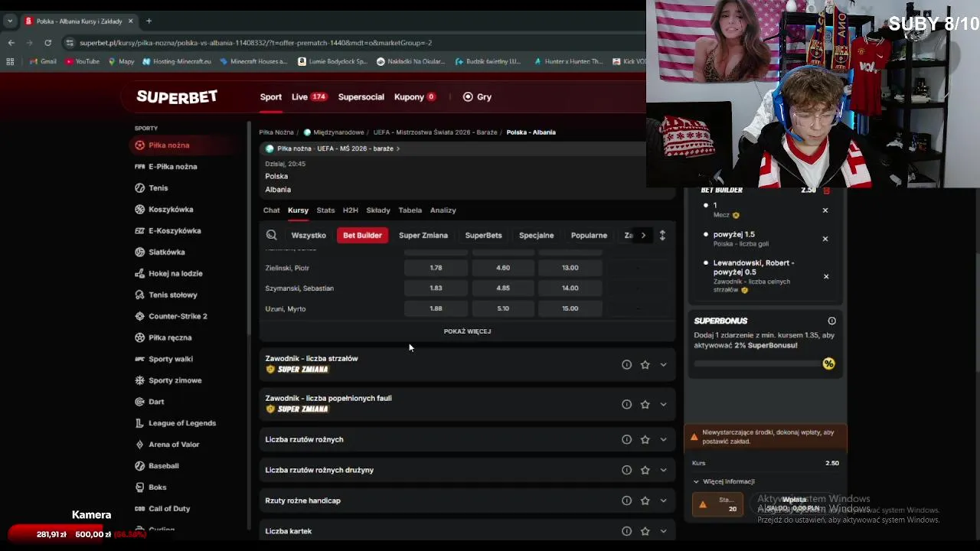Open the Tabela tab

click(410, 210)
